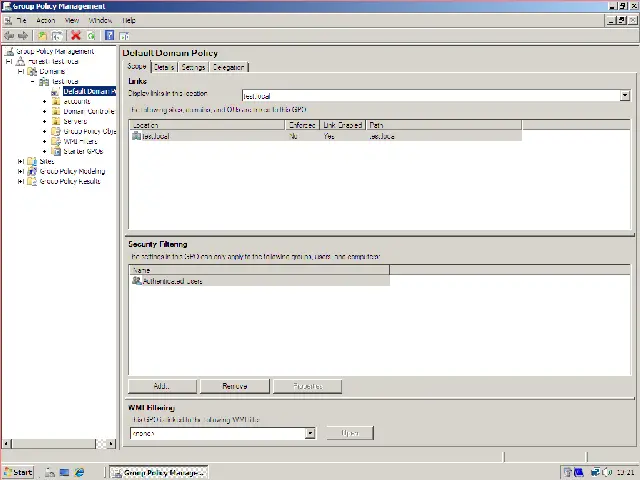
Task: Click the Location column header
Action: point(207,125)
